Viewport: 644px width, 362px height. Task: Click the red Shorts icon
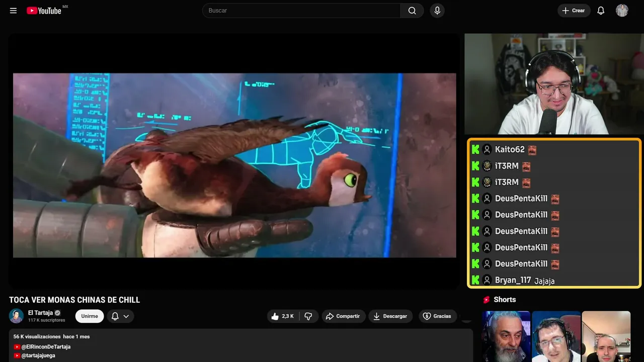pos(487,300)
